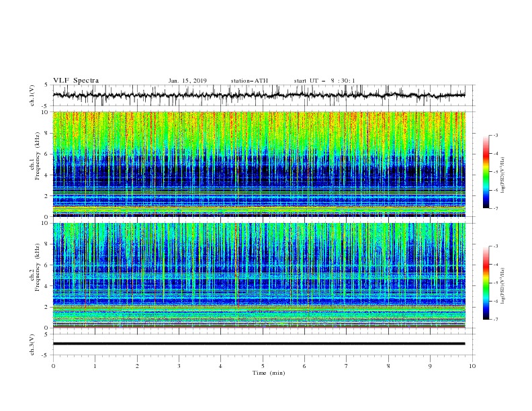Click the "6" kHz tick of ch.1 spectrogram
This screenshot has width=532, height=411.
pos(47,154)
